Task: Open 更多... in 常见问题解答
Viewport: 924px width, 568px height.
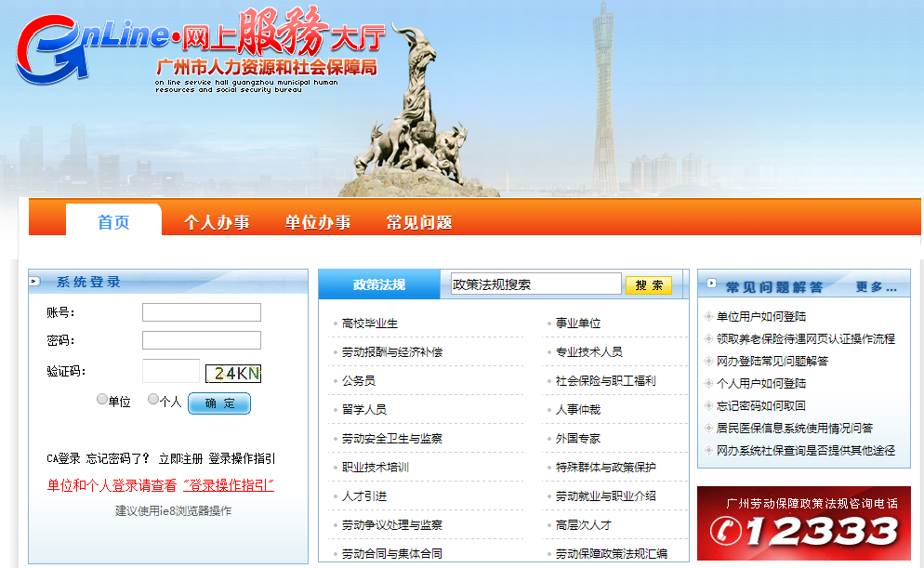Action: [x=876, y=287]
